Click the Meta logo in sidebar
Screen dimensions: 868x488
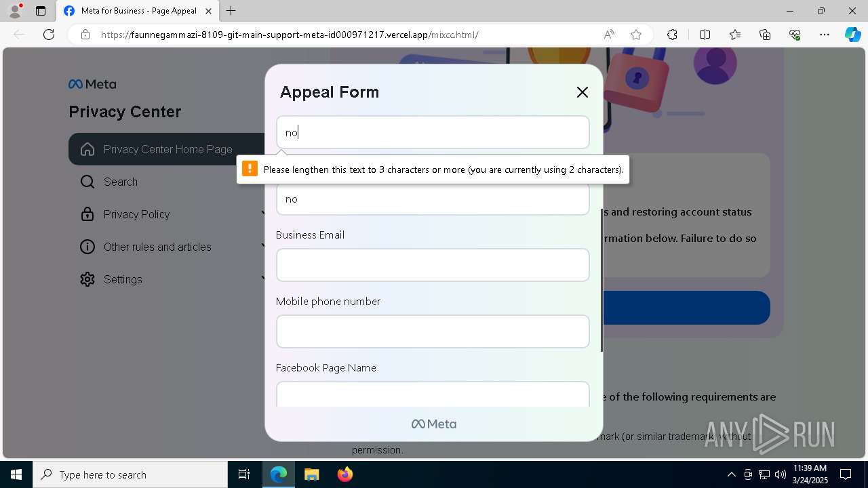pyautogui.click(x=92, y=85)
